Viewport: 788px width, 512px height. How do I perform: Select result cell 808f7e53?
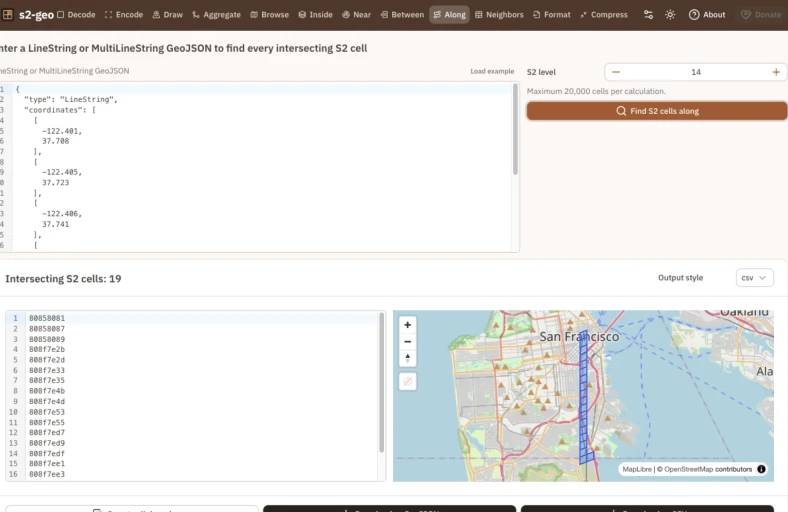click(x=47, y=412)
